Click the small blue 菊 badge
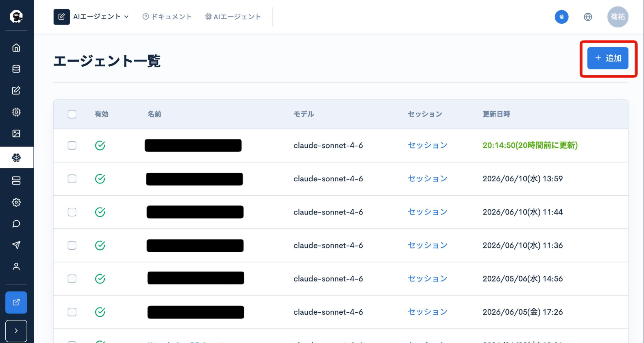The height and width of the screenshot is (343, 644). (562, 17)
